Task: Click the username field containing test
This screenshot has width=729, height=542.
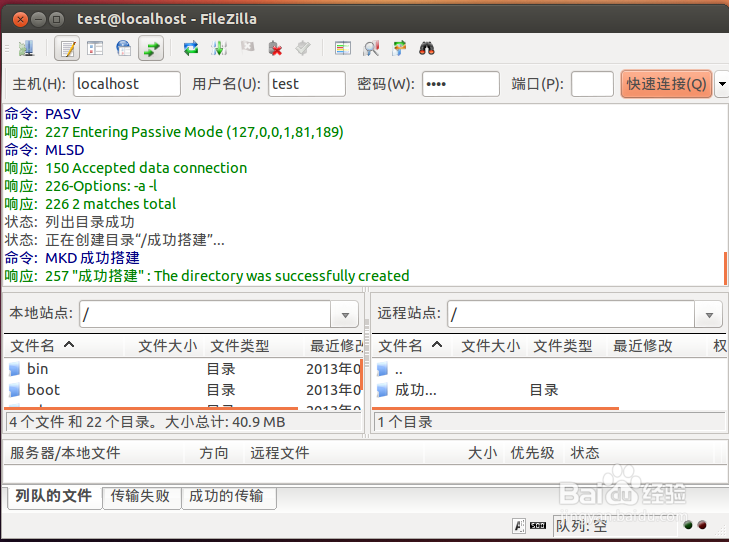Action: [307, 84]
